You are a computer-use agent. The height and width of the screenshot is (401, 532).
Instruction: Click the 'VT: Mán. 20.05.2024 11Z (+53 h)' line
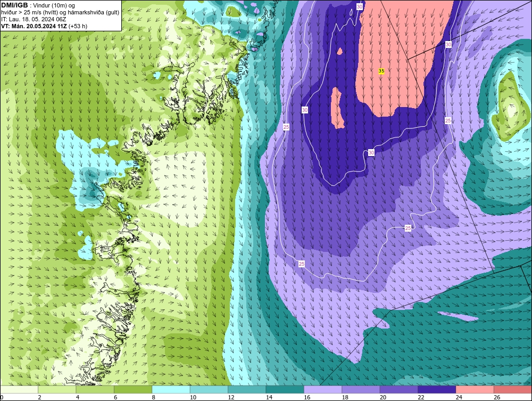pyautogui.click(x=44, y=26)
